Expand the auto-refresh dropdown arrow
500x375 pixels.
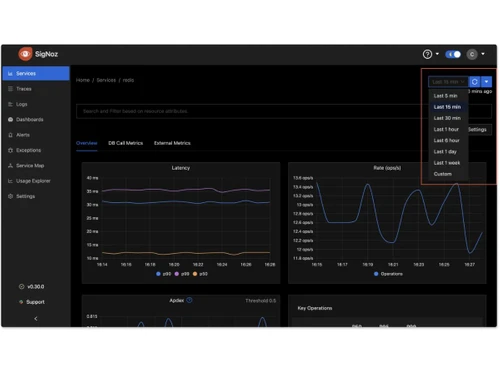[x=486, y=82]
